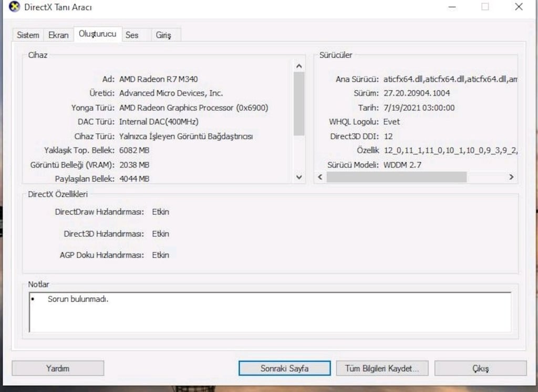This screenshot has height=392, width=538.
Task: Click the Cihaz vertical scrollbar thumb
Action: click(x=299, y=104)
